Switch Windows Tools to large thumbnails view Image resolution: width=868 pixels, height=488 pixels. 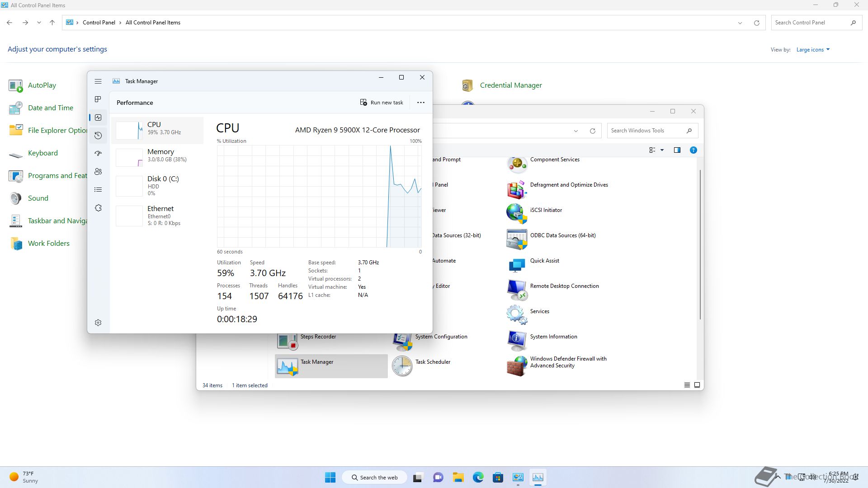tap(697, 385)
